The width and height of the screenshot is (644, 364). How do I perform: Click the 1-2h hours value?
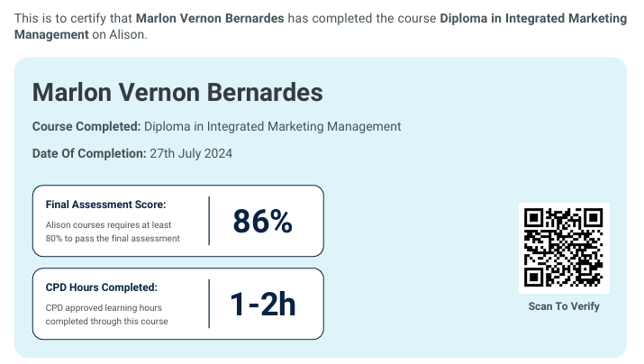[x=263, y=304]
